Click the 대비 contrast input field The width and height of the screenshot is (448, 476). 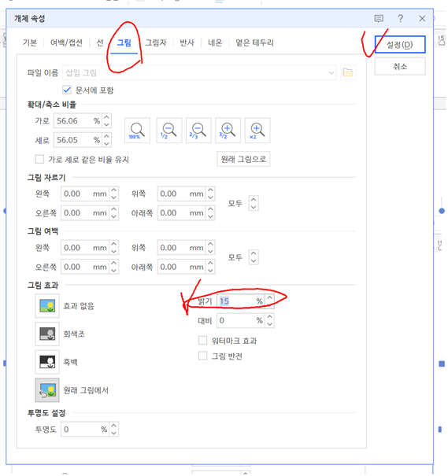[241, 320]
